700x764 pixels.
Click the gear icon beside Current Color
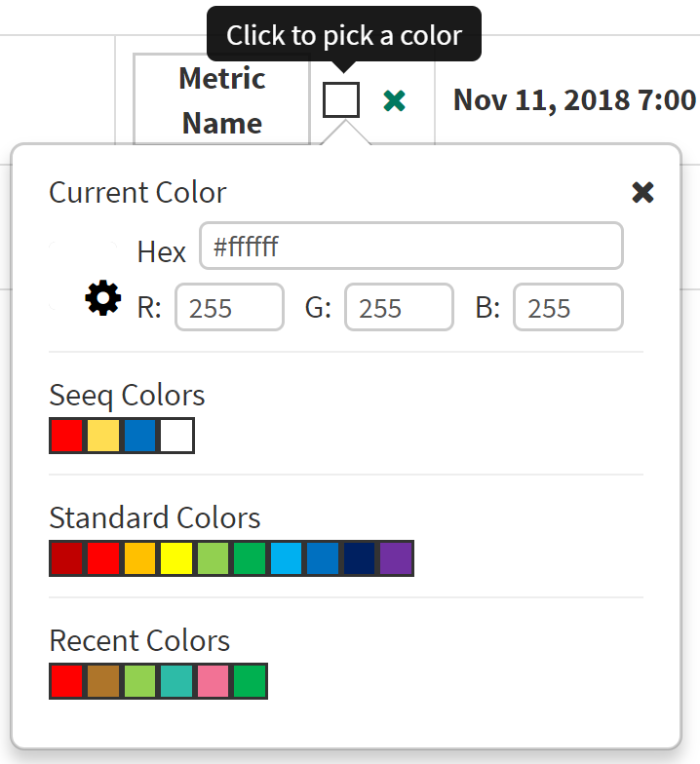click(103, 297)
